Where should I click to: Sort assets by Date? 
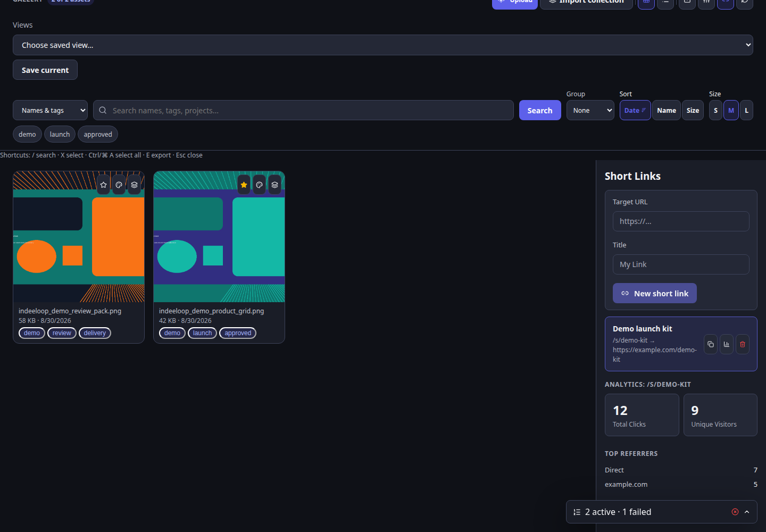click(x=635, y=110)
